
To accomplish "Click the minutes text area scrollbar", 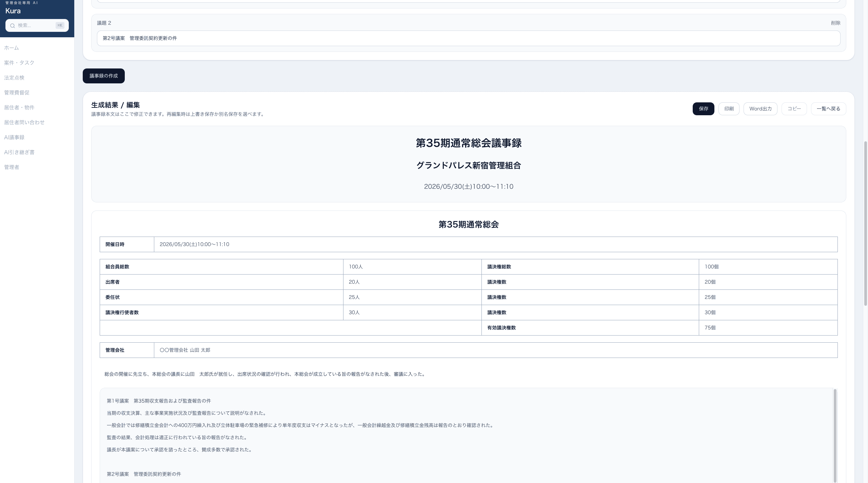I will (835, 436).
